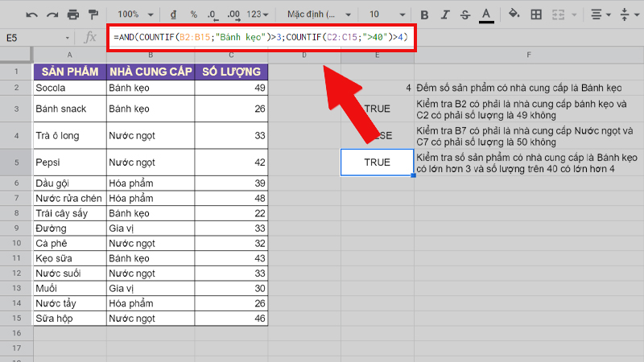This screenshot has height=362, width=644.
Task: Click the Print icon
Action: [x=73, y=14]
